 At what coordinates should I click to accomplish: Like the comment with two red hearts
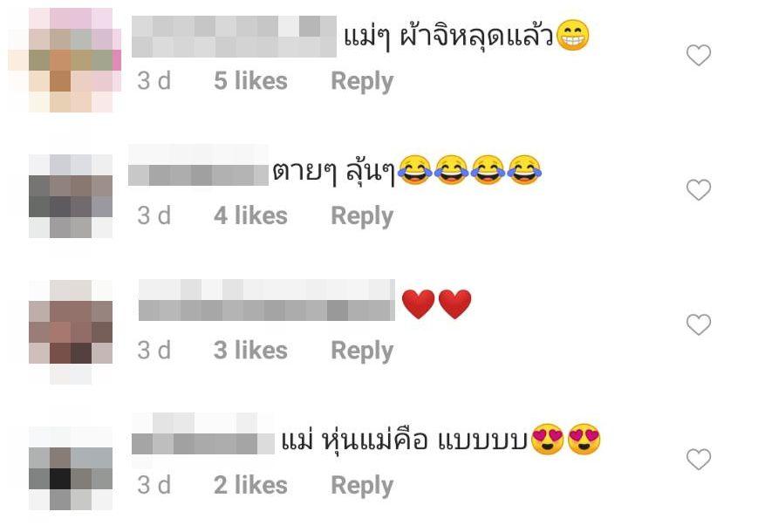point(699,324)
